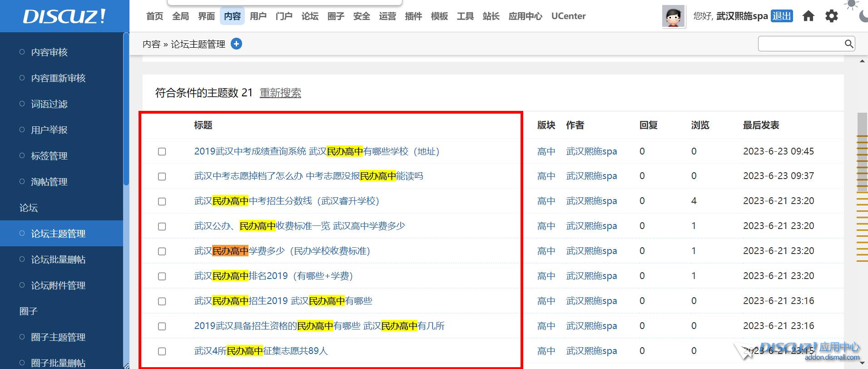Open the 插件 top menu
The image size is (868, 369).
pyautogui.click(x=413, y=16)
